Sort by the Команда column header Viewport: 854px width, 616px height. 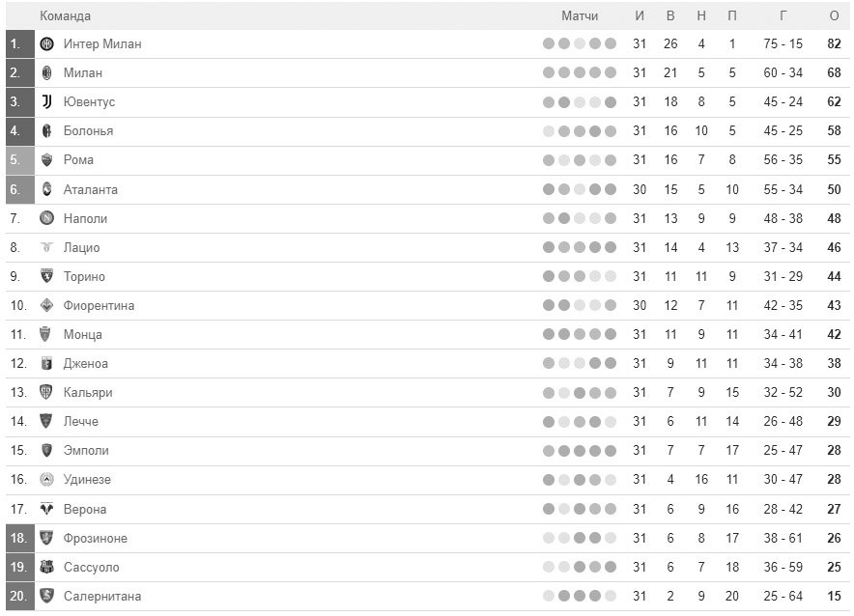click(65, 15)
